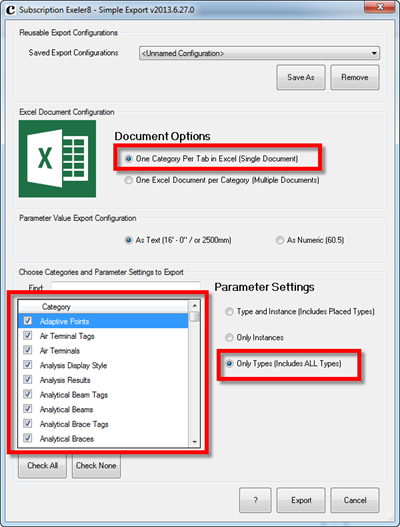Select Type and Instance parameter setting
The height and width of the screenshot is (527, 400).
[x=300, y=312]
